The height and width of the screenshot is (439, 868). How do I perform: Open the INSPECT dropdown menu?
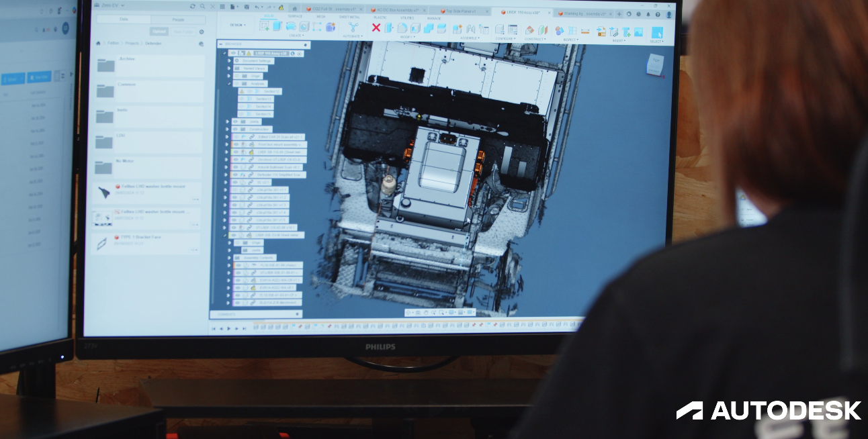pos(570,40)
